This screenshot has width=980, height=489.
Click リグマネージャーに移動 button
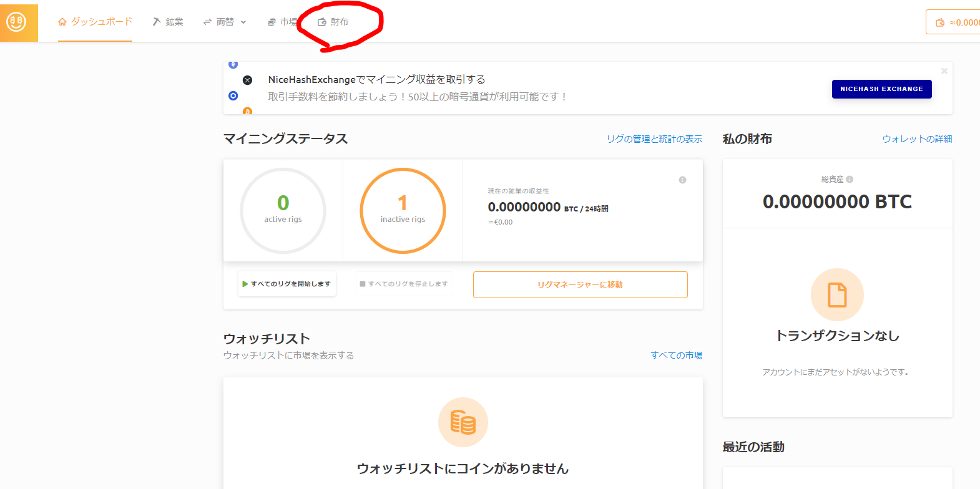(581, 284)
